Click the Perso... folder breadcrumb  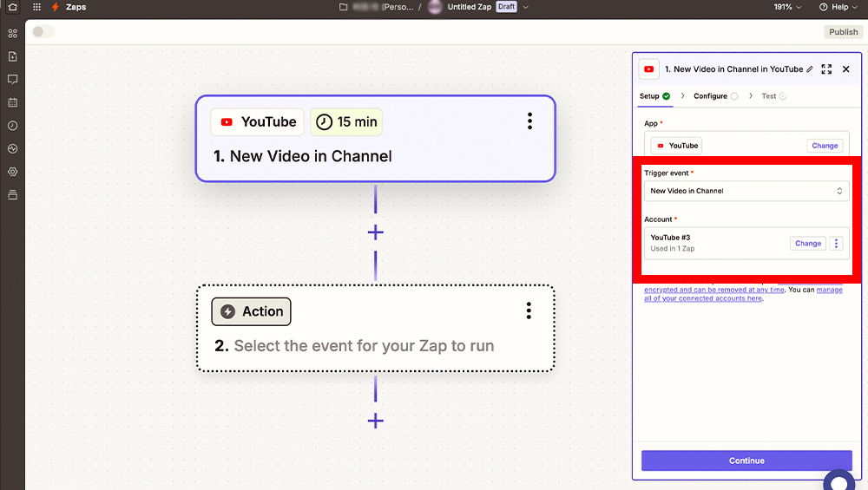click(383, 7)
